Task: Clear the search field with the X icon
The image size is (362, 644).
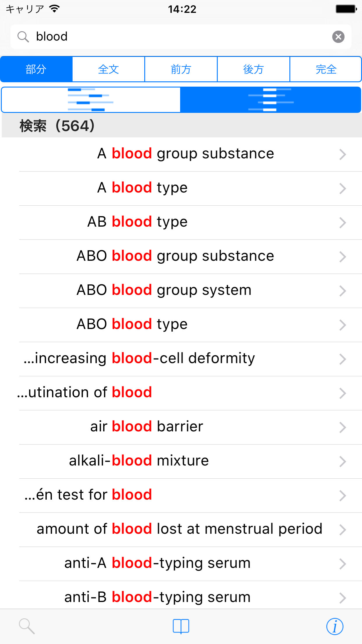Action: click(x=338, y=37)
